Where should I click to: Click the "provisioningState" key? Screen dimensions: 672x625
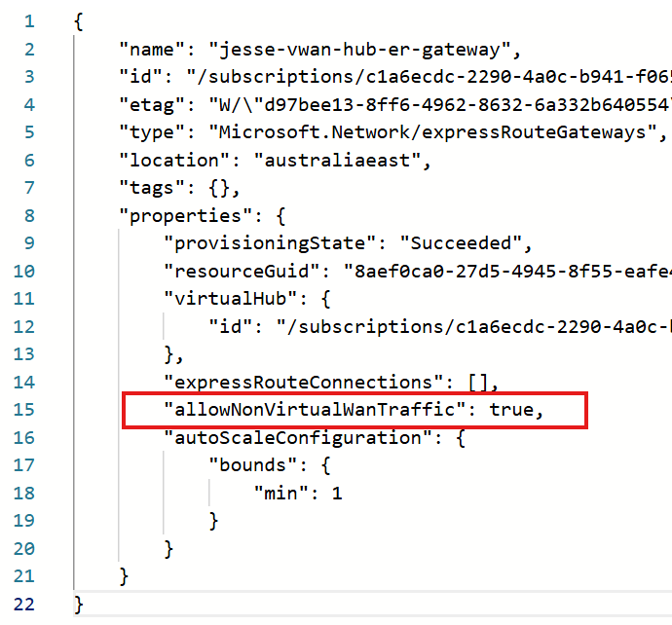[255, 242]
